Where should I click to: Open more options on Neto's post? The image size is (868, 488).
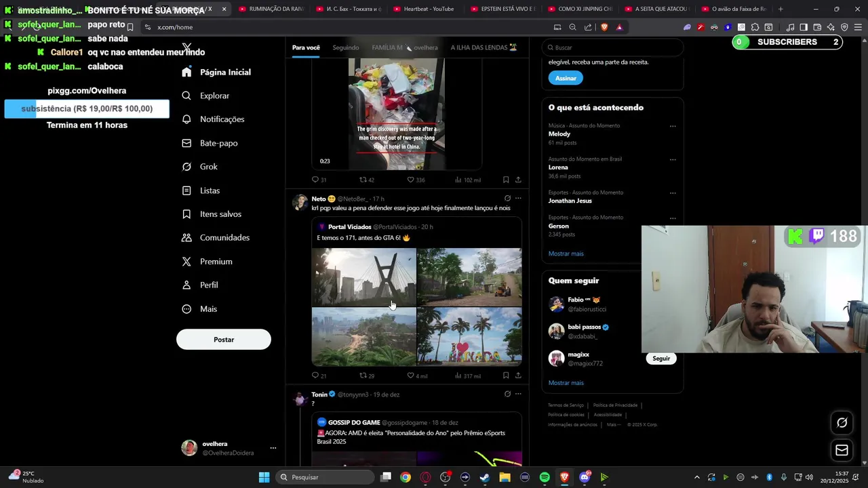[518, 199]
